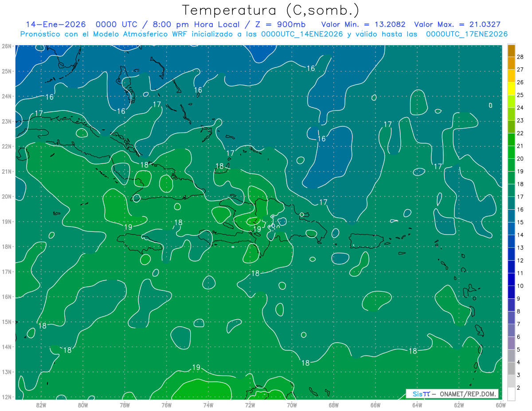Click the 0000UTC_17ENE2026 forecast end time

point(466,34)
